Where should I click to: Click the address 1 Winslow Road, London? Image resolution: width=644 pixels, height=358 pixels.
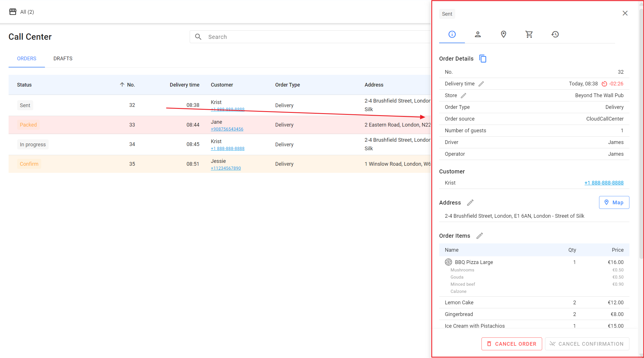[x=397, y=164]
